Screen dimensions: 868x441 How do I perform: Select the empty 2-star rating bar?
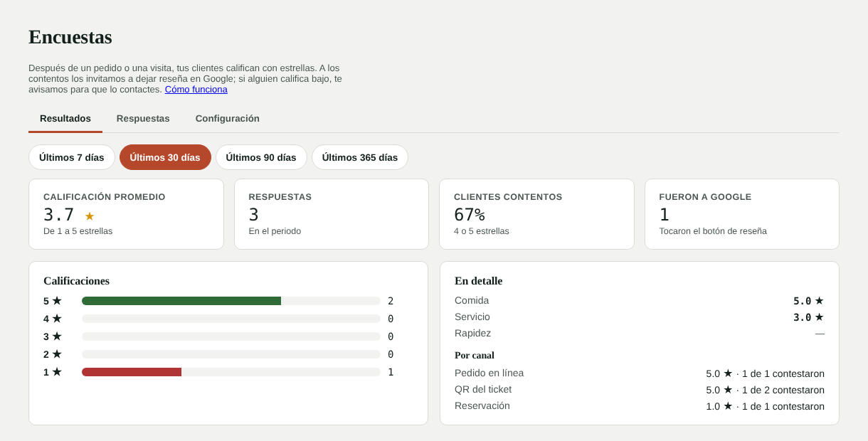[x=231, y=354]
